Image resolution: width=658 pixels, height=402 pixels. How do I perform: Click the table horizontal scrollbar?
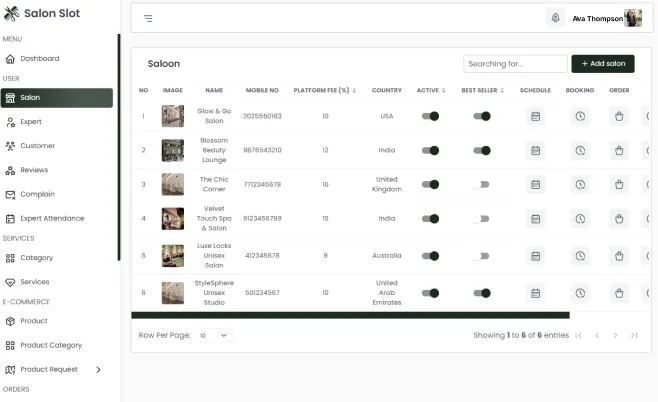(350, 315)
